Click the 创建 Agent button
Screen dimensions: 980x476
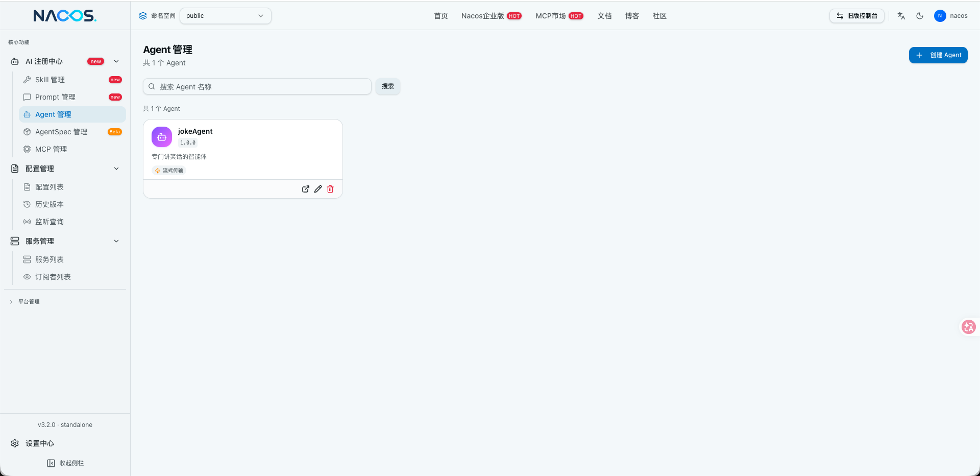[938, 55]
